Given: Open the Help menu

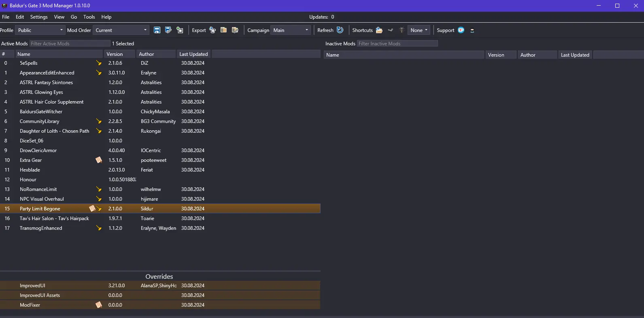Looking at the screenshot, I should coord(106,17).
